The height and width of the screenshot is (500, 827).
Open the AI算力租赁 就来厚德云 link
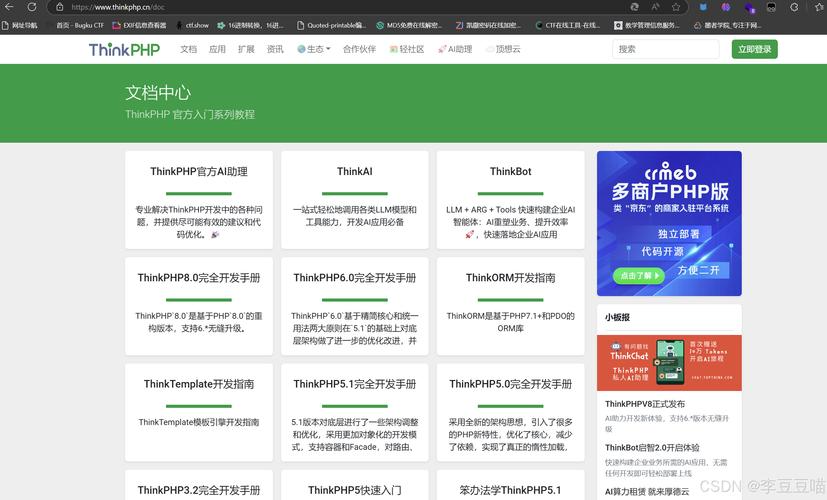click(647, 492)
